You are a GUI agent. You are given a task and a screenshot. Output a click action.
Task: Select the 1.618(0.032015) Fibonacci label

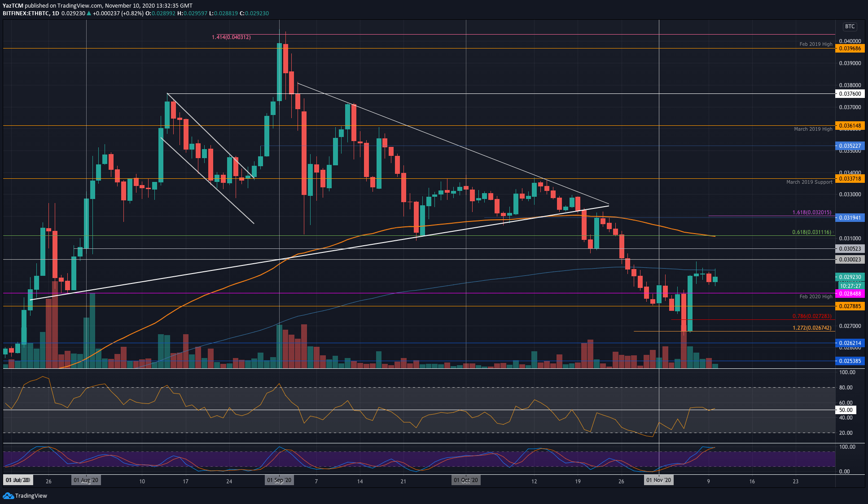coord(811,212)
